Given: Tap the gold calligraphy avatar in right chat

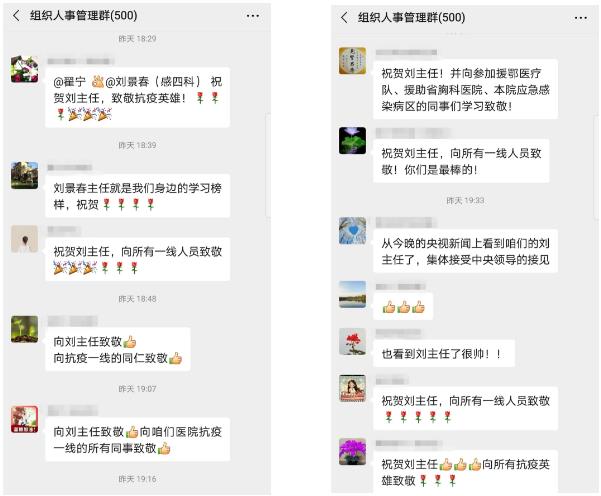Looking at the screenshot, I should pos(353,61).
